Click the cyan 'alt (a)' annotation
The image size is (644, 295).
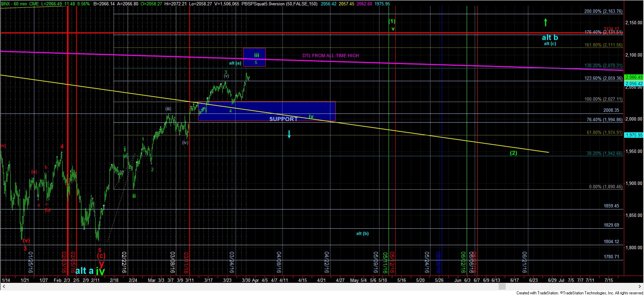click(x=235, y=63)
